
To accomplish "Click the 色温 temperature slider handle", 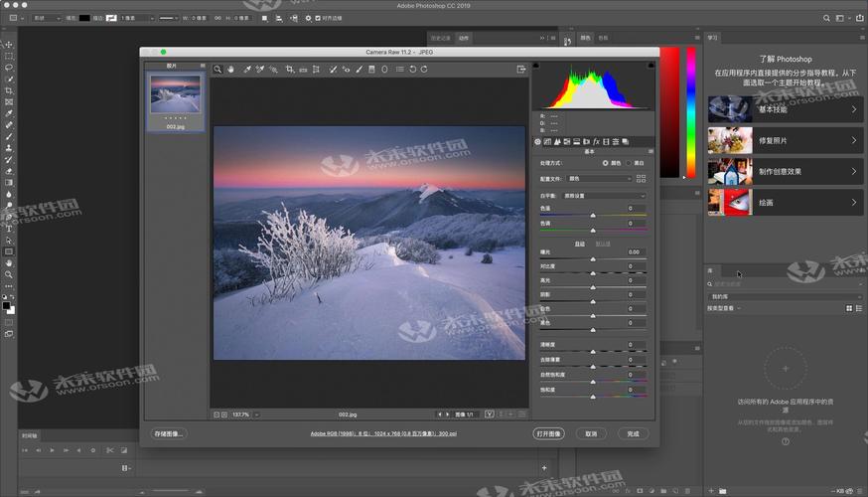I will coord(593,215).
